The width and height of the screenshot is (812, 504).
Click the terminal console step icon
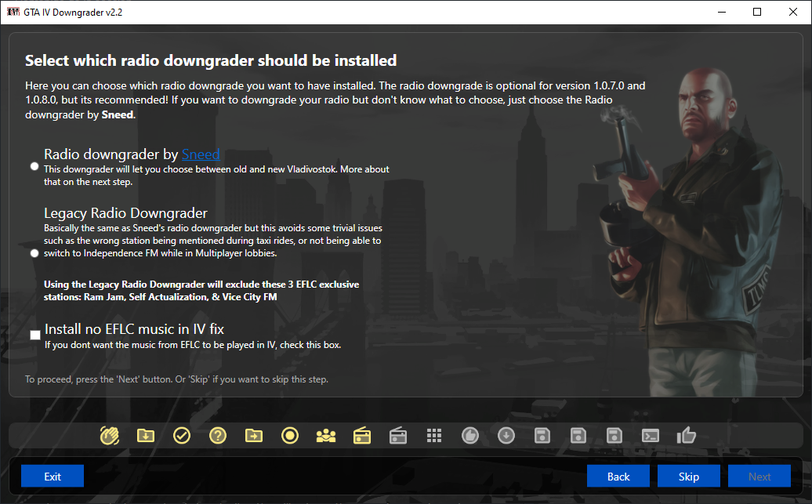pyautogui.click(x=651, y=436)
